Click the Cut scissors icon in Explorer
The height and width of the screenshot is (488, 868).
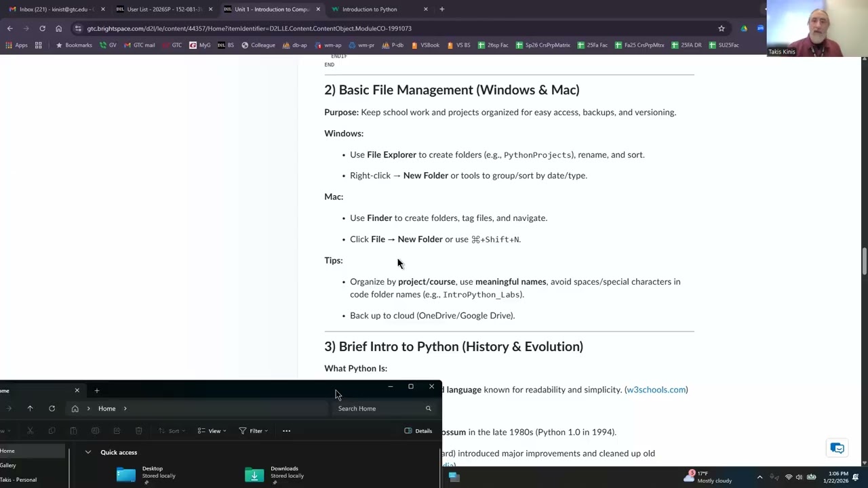tap(30, 431)
